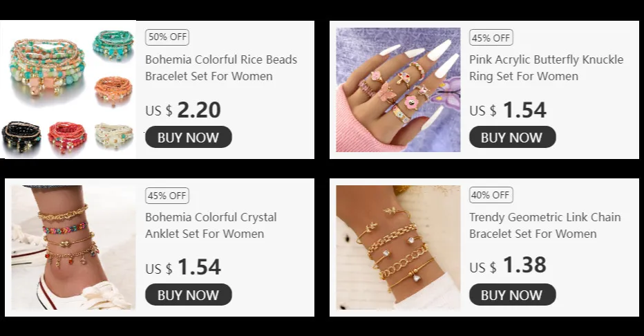Select the US $1.38 price
644x336 pixels.
coord(508,265)
